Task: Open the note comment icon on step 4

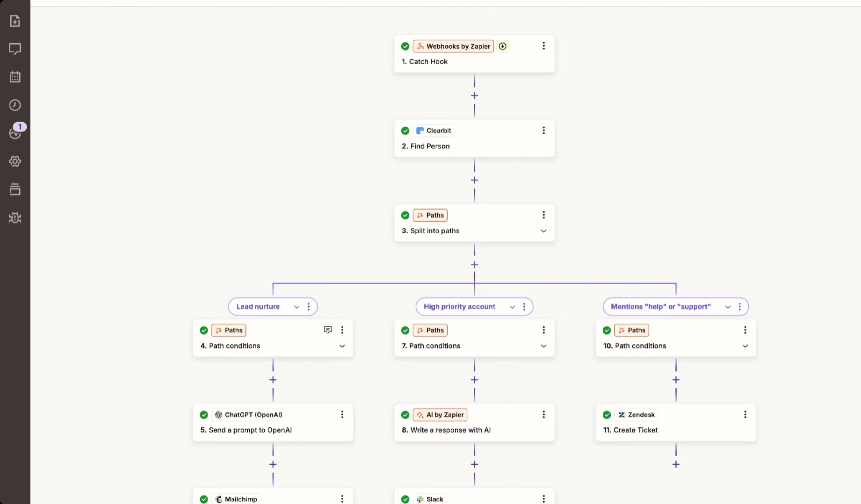Action: pyautogui.click(x=328, y=330)
